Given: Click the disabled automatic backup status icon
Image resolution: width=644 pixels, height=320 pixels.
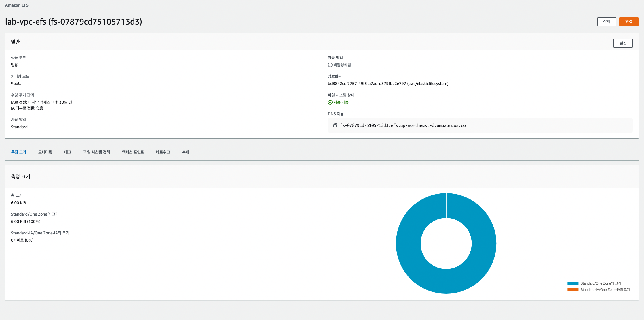Looking at the screenshot, I should click(330, 65).
